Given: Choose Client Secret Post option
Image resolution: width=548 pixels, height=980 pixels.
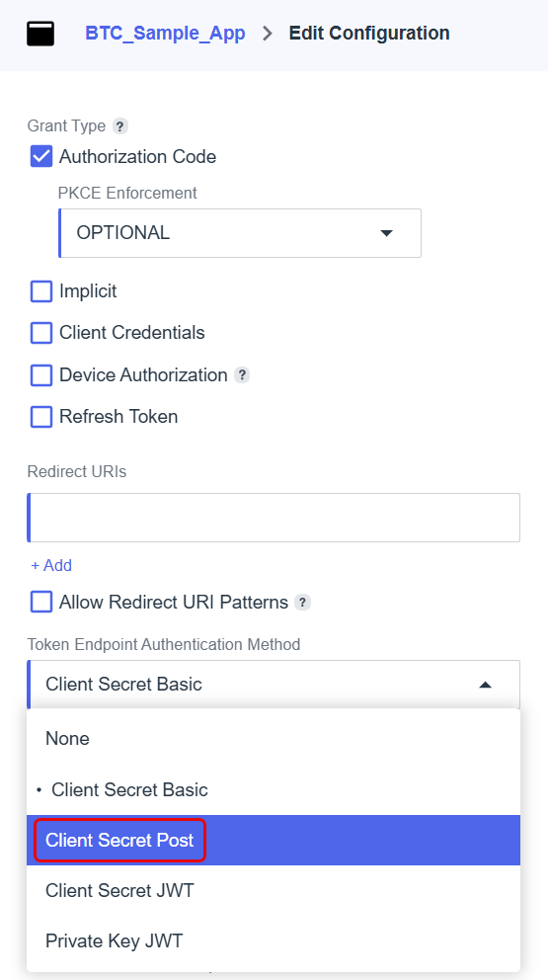Looking at the screenshot, I should tap(274, 840).
